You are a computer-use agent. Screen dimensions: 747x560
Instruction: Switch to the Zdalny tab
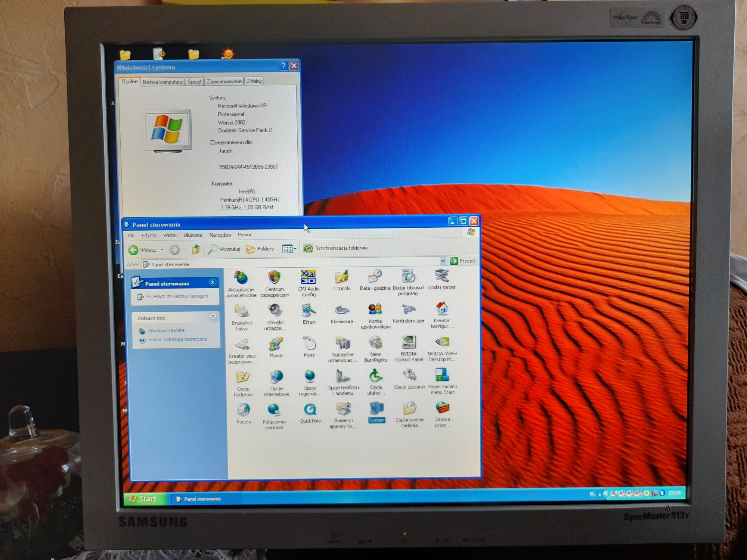point(254,81)
